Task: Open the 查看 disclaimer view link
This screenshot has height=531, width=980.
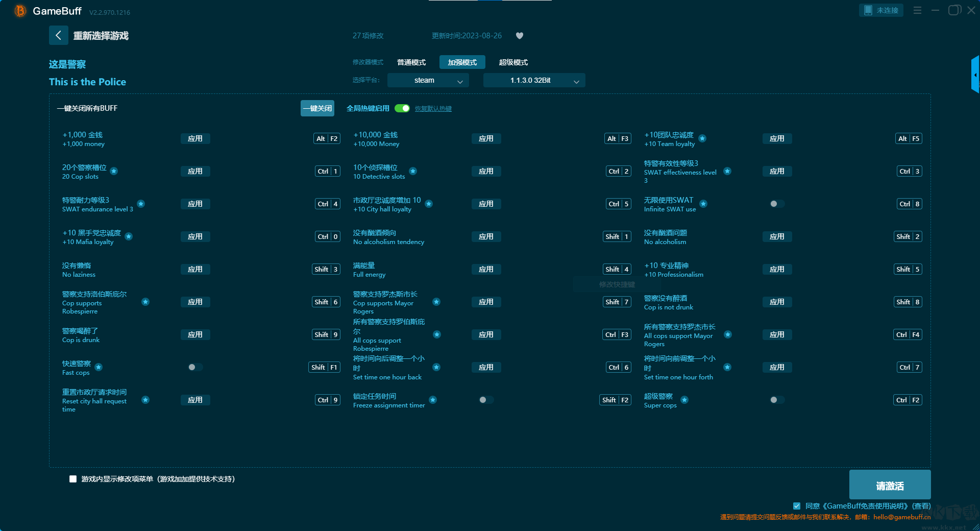Action: pyautogui.click(x=921, y=506)
